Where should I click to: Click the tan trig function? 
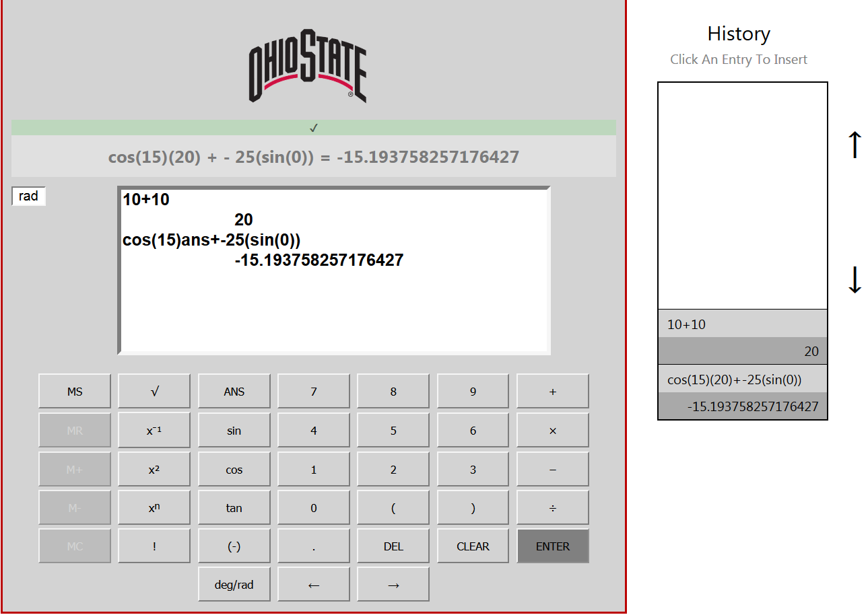coord(234,507)
